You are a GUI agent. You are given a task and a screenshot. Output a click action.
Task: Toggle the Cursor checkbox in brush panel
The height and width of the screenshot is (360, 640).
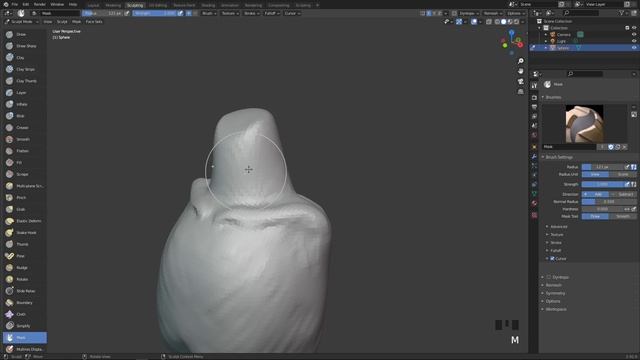[552, 258]
